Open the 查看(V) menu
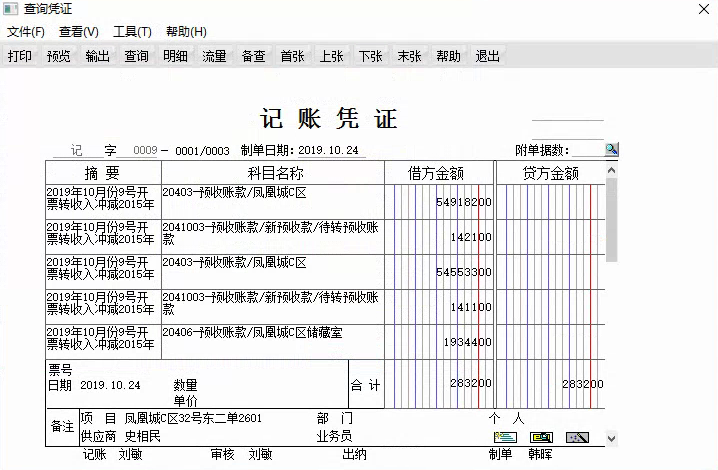The height and width of the screenshot is (470, 718). [x=79, y=32]
